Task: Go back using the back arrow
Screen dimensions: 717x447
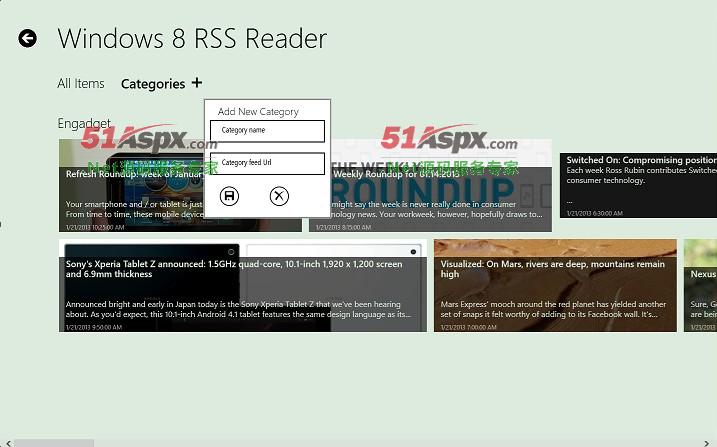Action: [27, 38]
